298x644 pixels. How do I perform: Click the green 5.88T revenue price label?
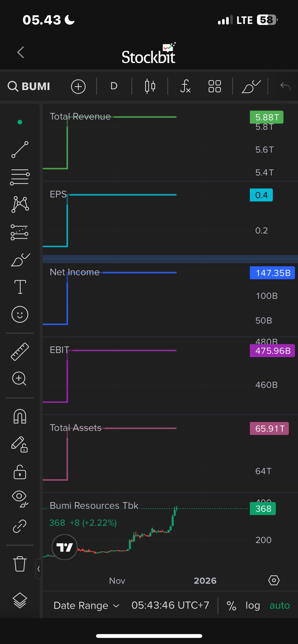click(267, 117)
